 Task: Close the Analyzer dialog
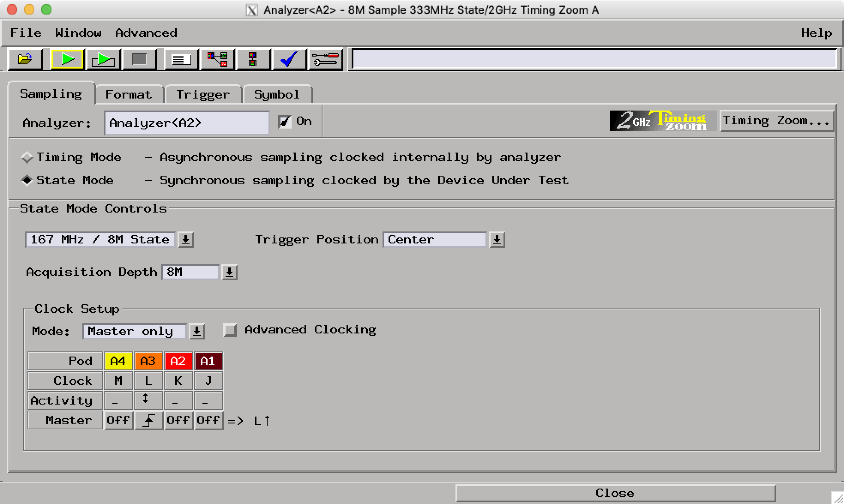pos(615,492)
